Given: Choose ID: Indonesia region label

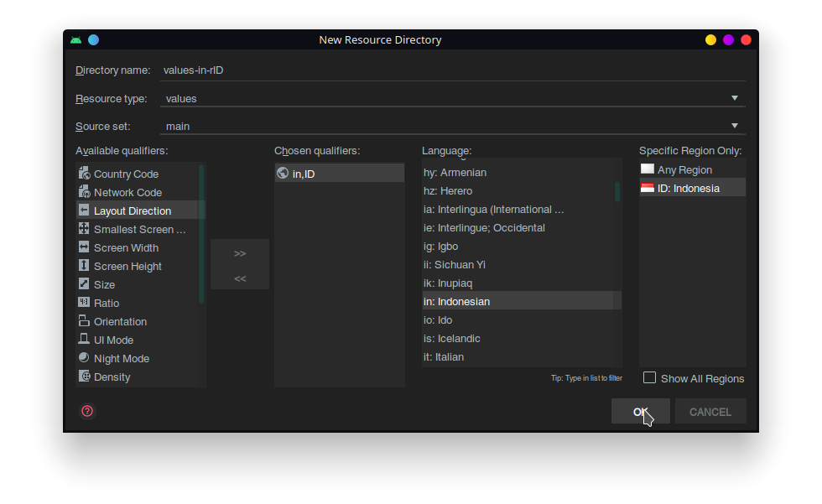Looking at the screenshot, I should point(689,188).
